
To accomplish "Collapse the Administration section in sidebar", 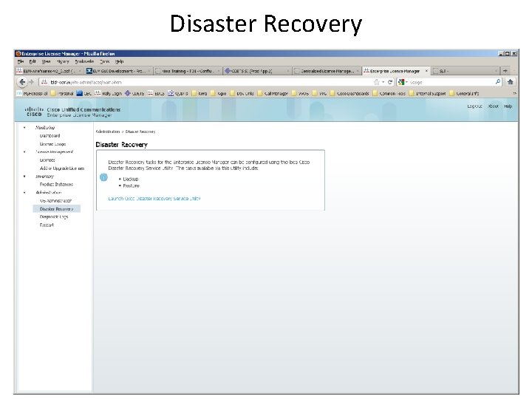I will [24, 192].
